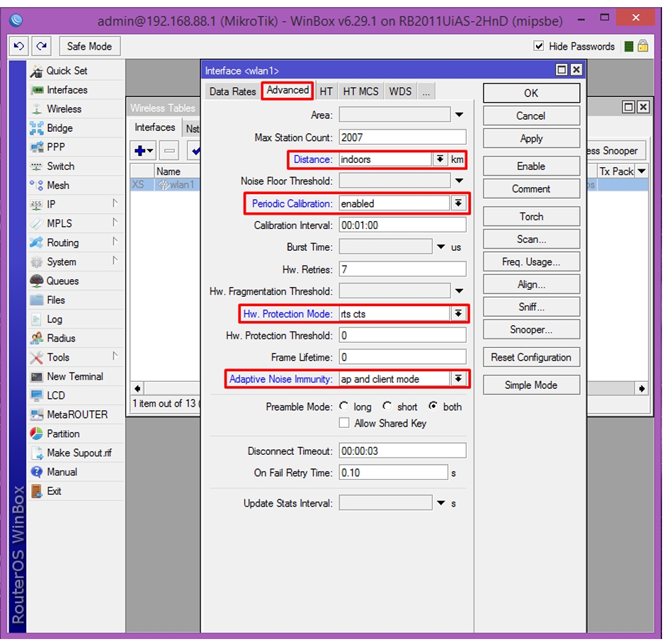The width and height of the screenshot is (667, 644).
Task: Toggle Safe Mode
Action: coord(89,46)
